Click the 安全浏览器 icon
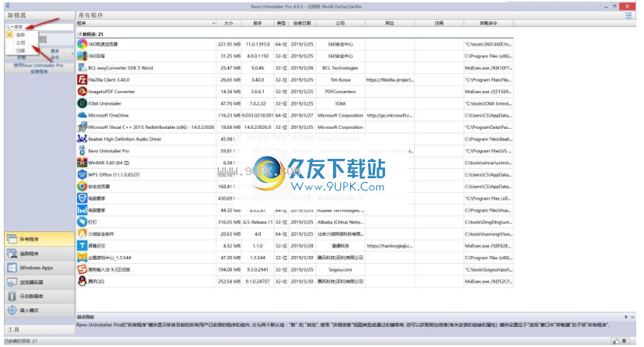The height and width of the screenshot is (347, 644). click(83, 187)
